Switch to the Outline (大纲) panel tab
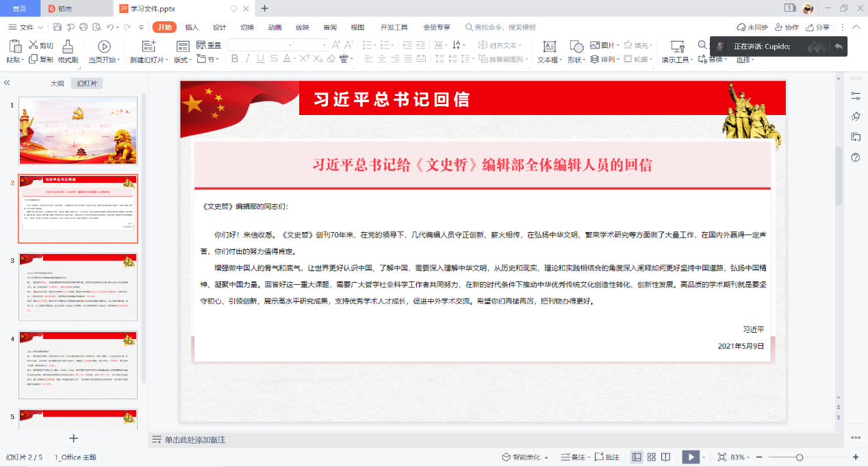 58,83
